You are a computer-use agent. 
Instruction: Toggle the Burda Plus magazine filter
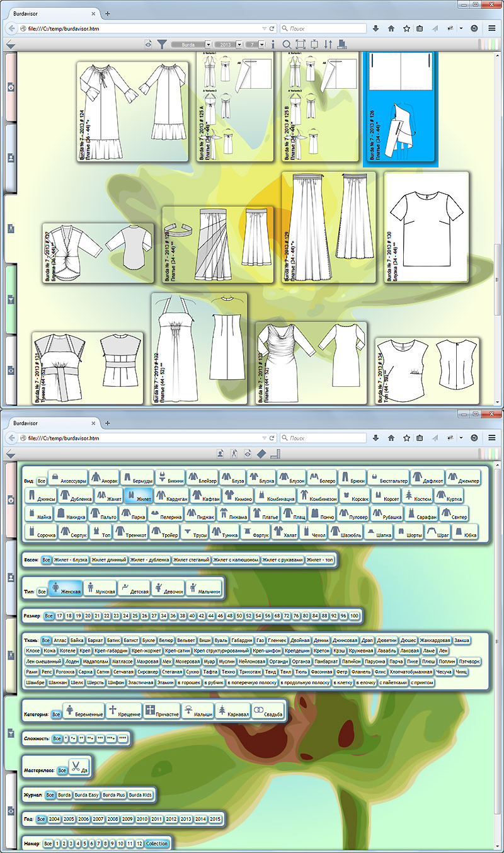click(114, 795)
